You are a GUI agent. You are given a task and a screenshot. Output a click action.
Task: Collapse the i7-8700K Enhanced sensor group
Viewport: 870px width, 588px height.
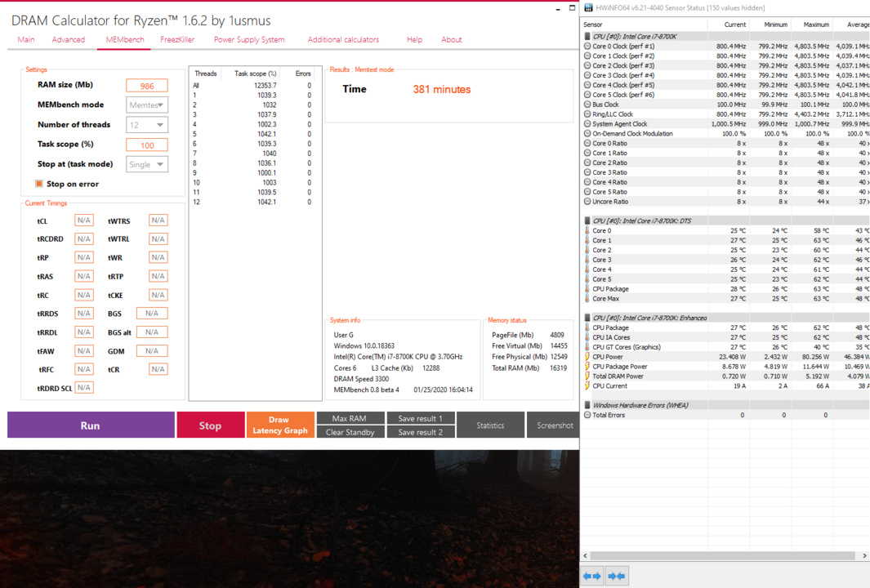click(x=587, y=318)
